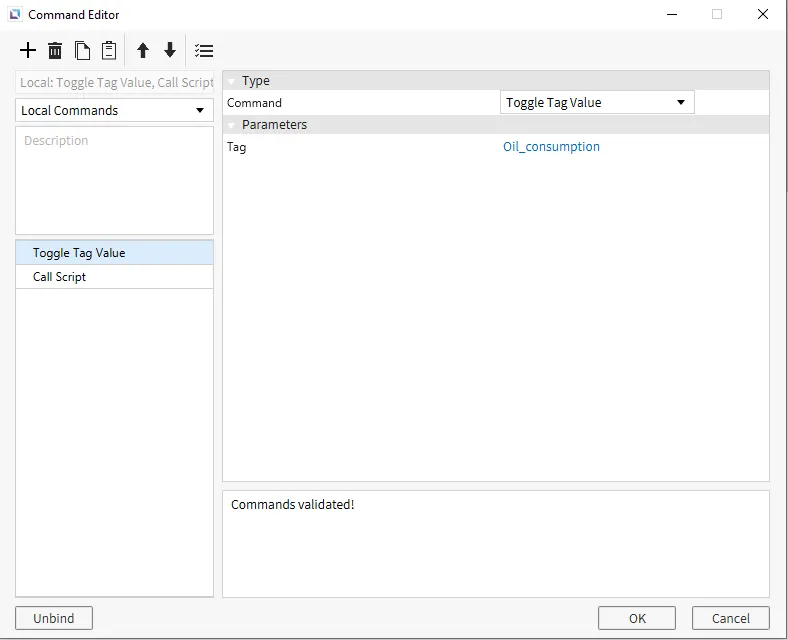Delete the selected command with trash icon
Viewport: 788px width, 640px height.
pyautogui.click(x=55, y=51)
